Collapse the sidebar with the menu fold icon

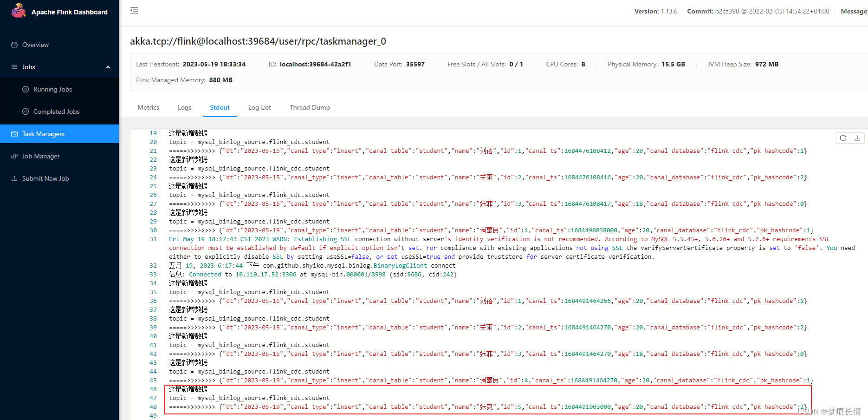(x=134, y=10)
